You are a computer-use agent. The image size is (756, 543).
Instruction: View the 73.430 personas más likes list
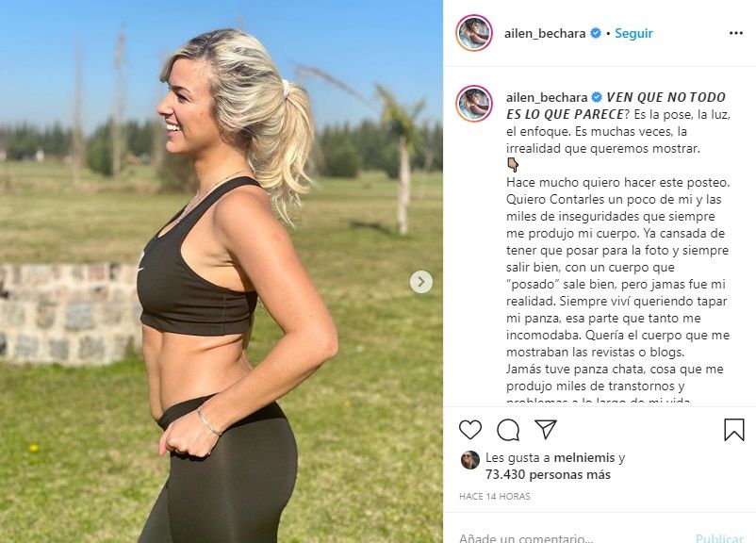pyautogui.click(x=549, y=474)
